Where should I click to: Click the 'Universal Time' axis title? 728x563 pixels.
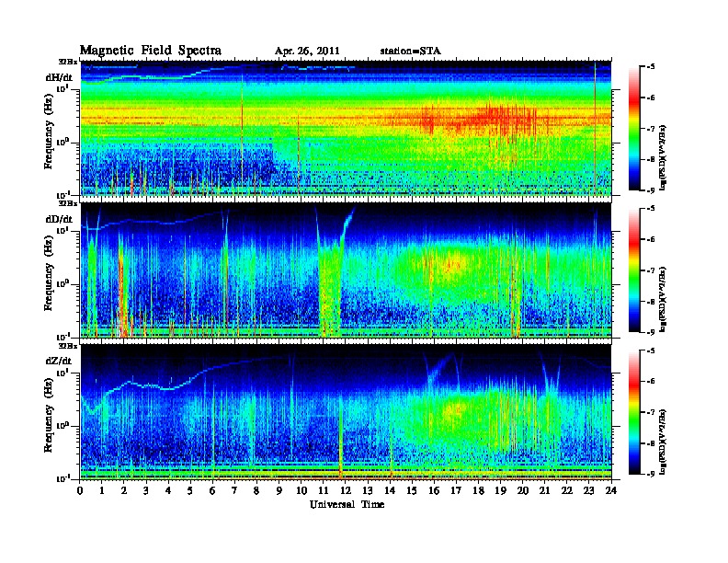click(347, 504)
